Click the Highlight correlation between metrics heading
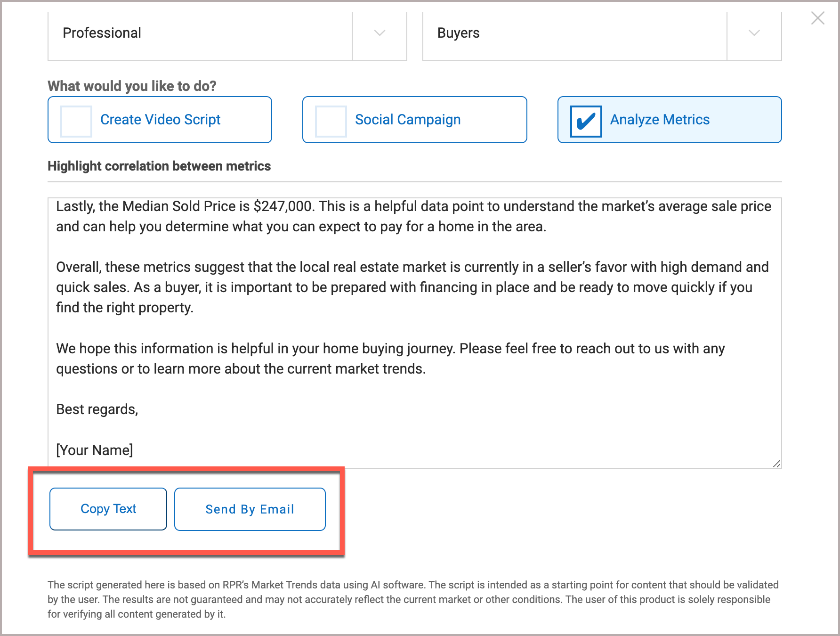Image resolution: width=840 pixels, height=636 pixels. click(x=159, y=166)
